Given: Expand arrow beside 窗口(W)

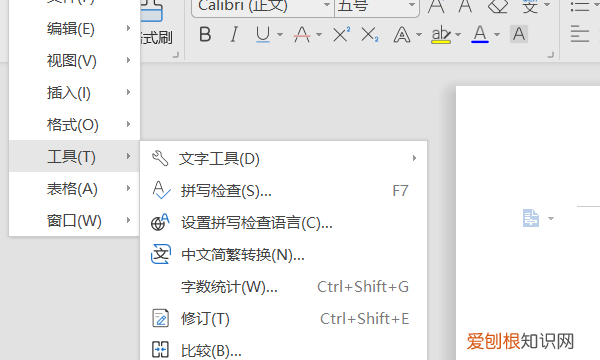Looking at the screenshot, I should [129, 220].
